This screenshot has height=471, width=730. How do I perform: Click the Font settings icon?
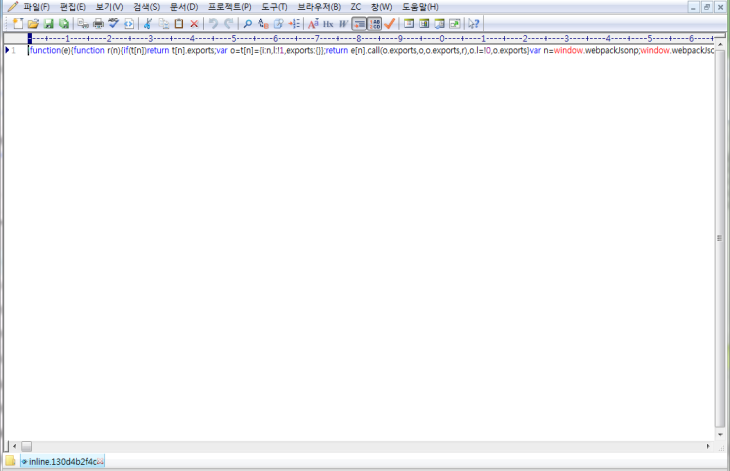(313, 23)
